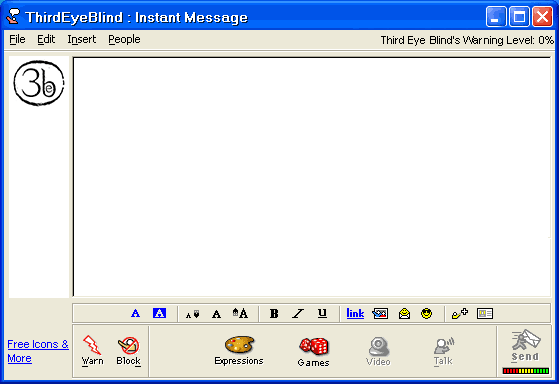559x384 pixels.
Task: Start a Talk voice session
Action: pyautogui.click(x=443, y=351)
